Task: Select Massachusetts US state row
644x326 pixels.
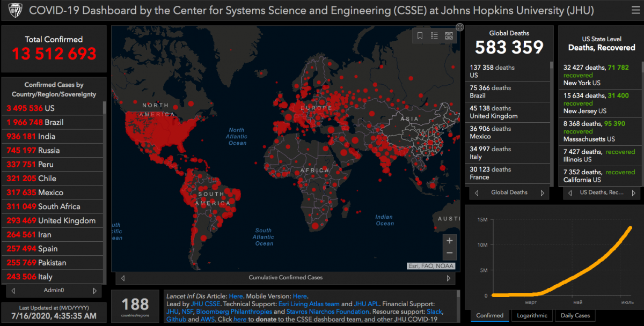Action: 600,131
